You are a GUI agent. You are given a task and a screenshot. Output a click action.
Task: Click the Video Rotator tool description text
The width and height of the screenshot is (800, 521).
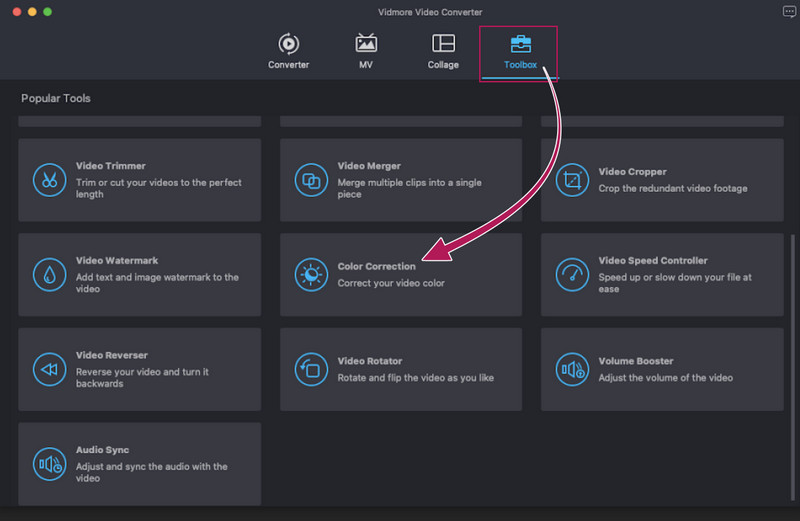[x=415, y=378]
